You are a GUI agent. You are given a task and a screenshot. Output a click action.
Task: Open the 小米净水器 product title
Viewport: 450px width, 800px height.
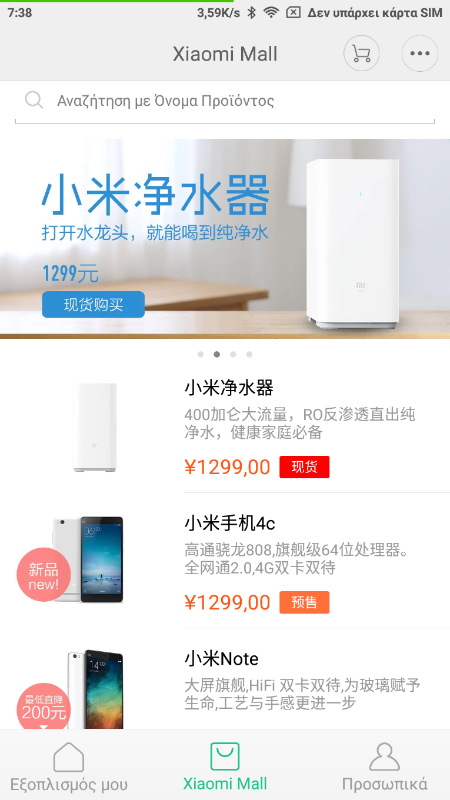click(x=229, y=388)
